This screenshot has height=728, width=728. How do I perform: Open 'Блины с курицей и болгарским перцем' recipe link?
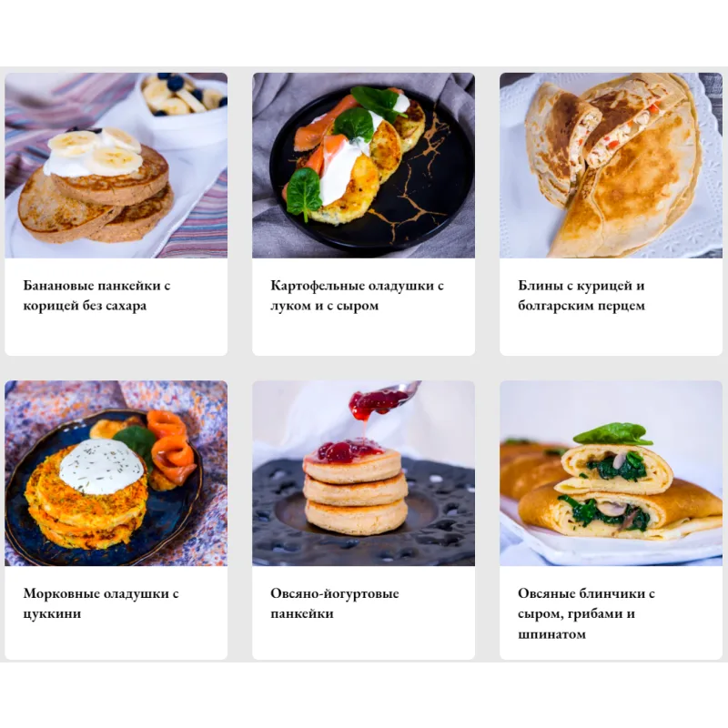(581, 295)
